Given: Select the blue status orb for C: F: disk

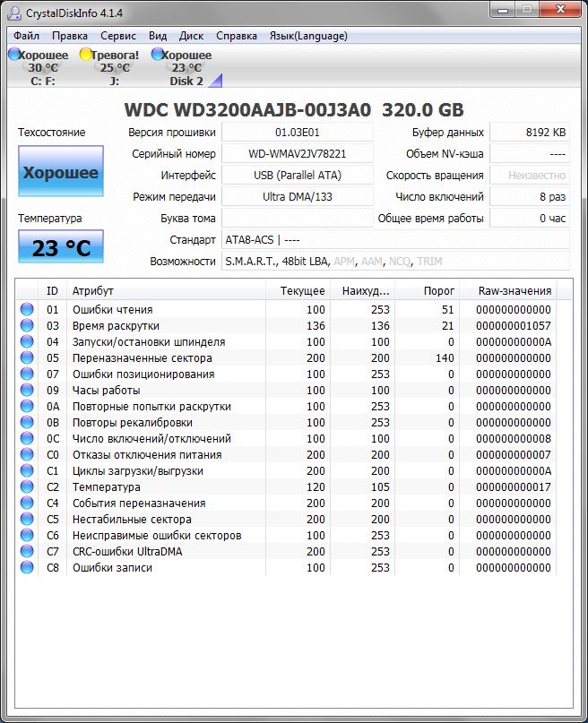Looking at the screenshot, I should [x=14, y=54].
